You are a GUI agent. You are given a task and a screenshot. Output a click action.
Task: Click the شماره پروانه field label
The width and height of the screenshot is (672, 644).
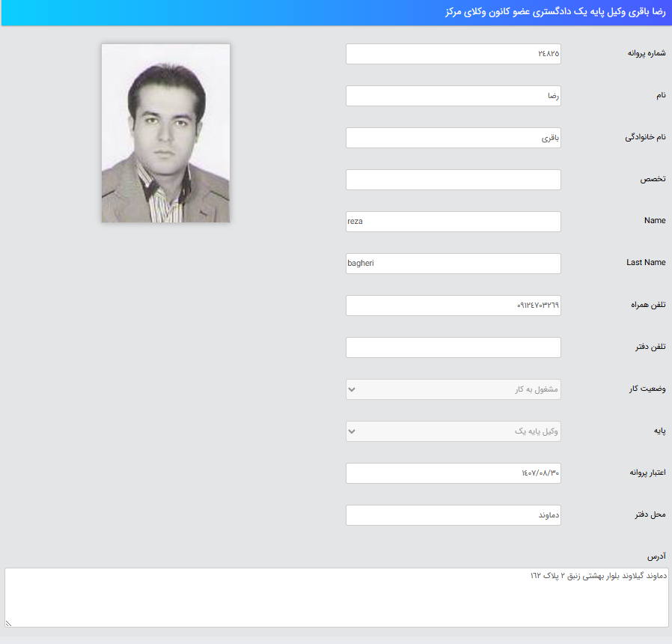tap(646, 54)
